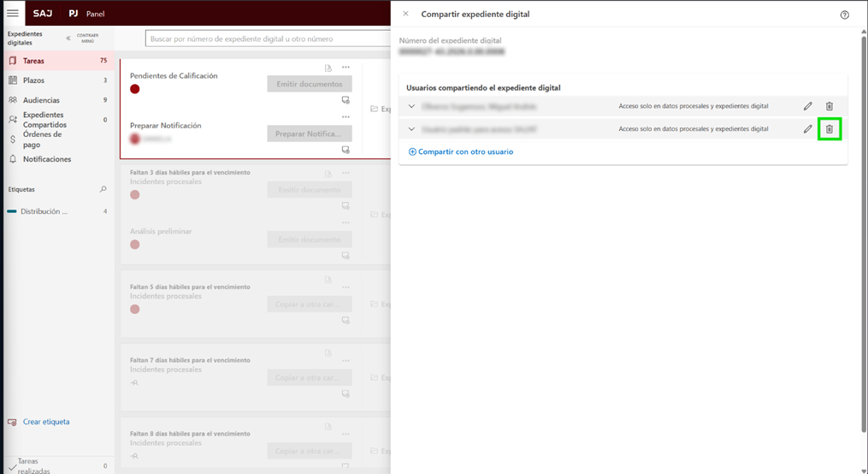The image size is (868, 474).
Task: Expand the second shared user row
Action: [x=411, y=129]
